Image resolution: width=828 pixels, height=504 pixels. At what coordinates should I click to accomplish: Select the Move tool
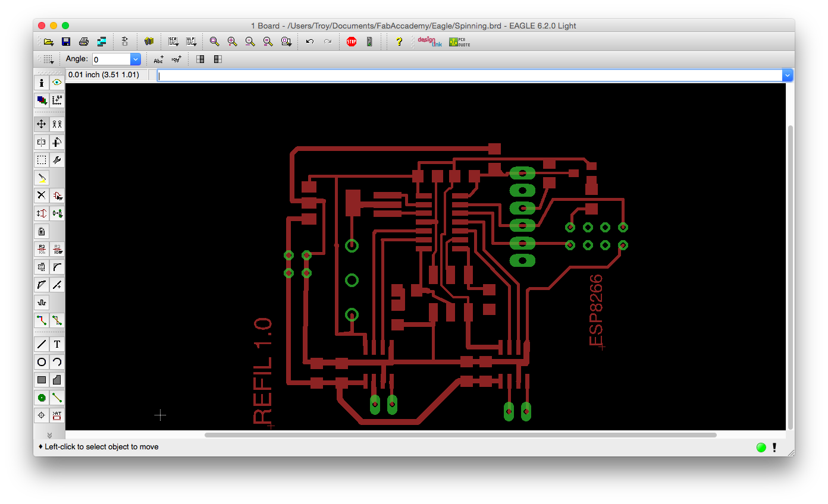[42, 124]
